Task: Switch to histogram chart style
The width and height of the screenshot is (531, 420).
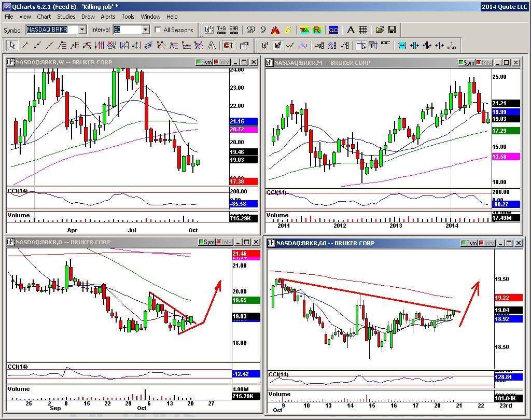Action: tap(302, 45)
